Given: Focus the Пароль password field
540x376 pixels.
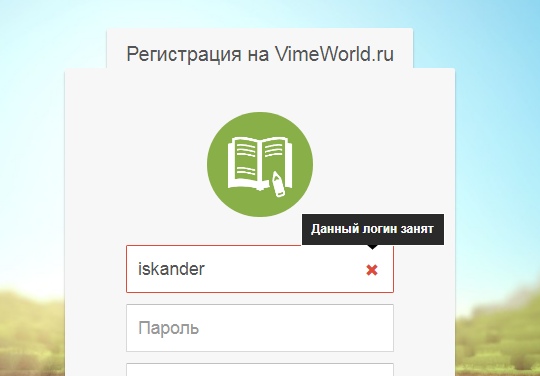Looking at the screenshot, I should (260, 328).
